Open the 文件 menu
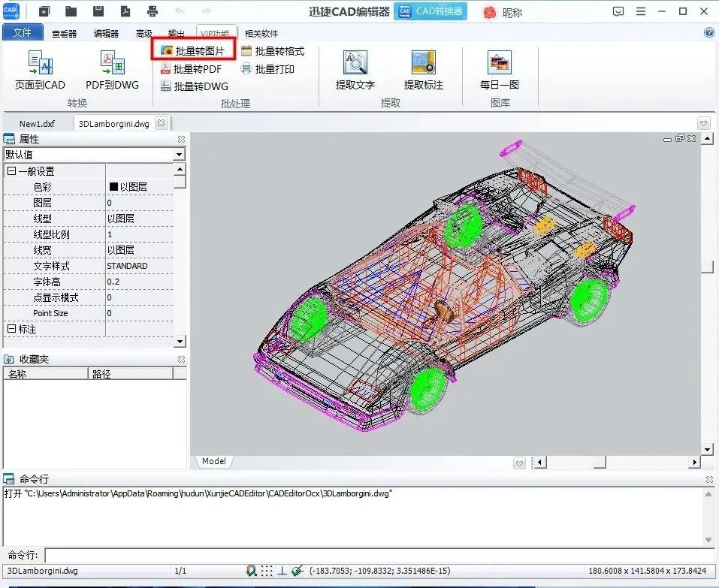Screen dimensions: 719x588 tap(22, 33)
